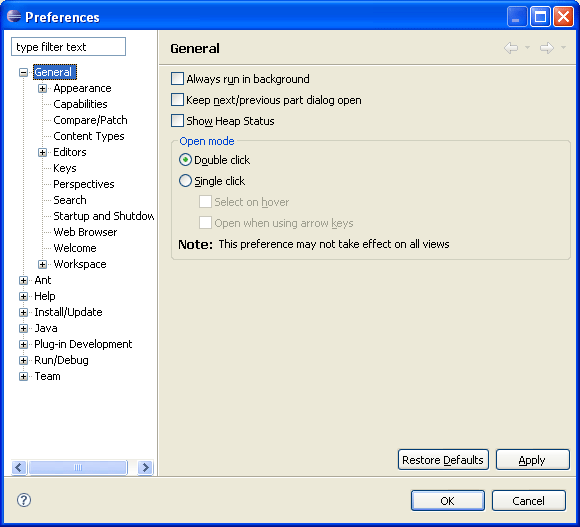Expand the Install/Update node
This screenshot has width=580, height=527.
pyautogui.click(x=23, y=312)
